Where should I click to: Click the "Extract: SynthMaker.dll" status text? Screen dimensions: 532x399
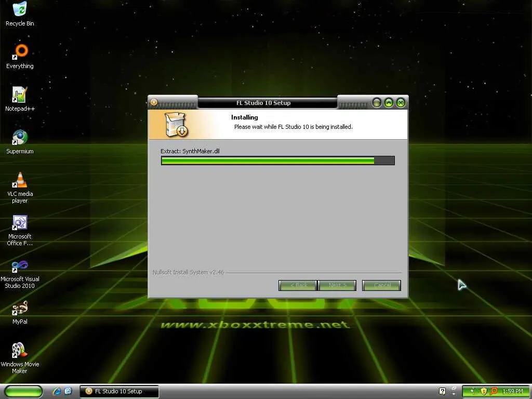pos(190,151)
